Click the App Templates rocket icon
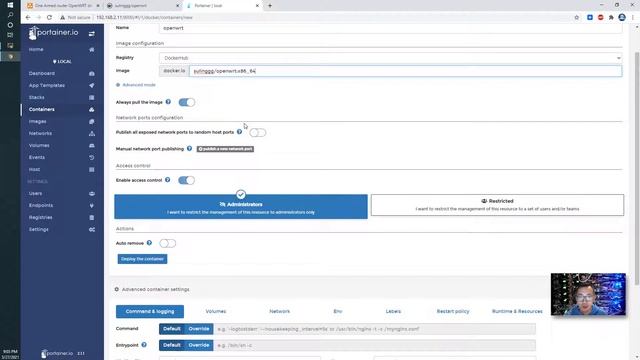The width and height of the screenshot is (640, 360). [92, 85]
